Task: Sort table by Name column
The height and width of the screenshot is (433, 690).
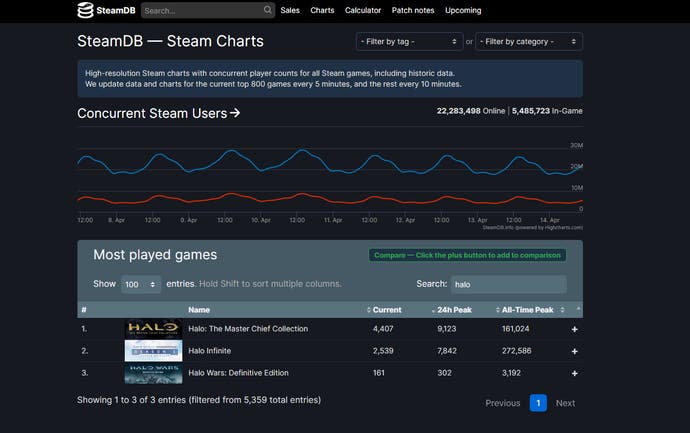Action: (x=199, y=310)
